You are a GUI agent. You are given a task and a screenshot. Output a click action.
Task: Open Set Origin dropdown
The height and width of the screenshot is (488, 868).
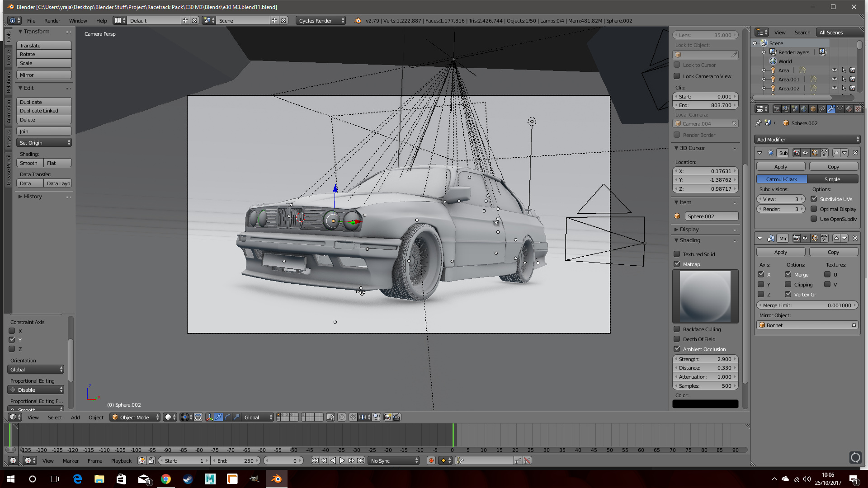tap(44, 143)
